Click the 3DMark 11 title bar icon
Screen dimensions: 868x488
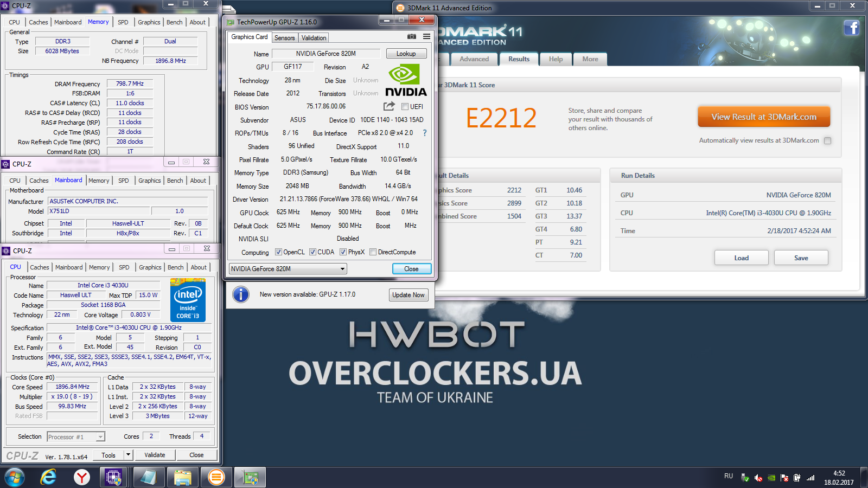(x=400, y=8)
